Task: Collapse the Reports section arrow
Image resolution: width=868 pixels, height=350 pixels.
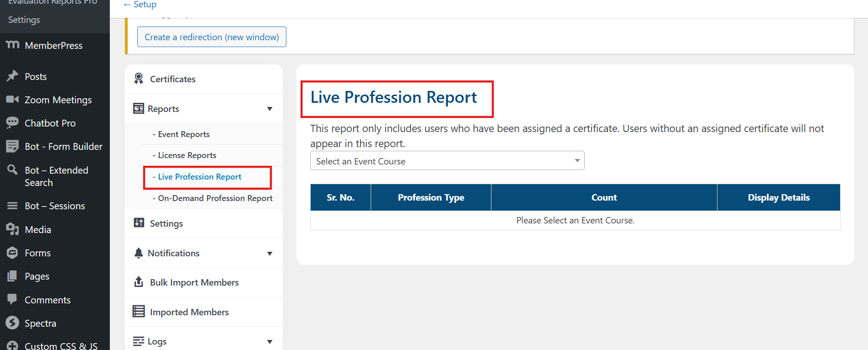Action: [270, 109]
